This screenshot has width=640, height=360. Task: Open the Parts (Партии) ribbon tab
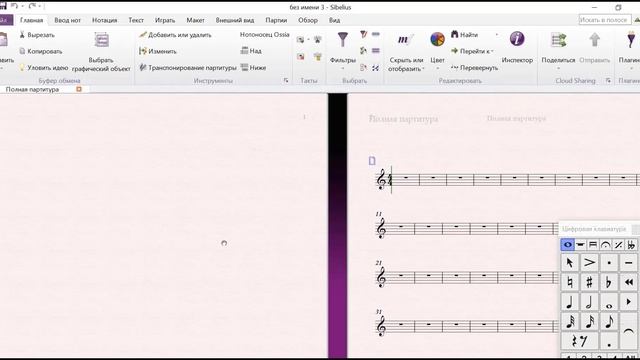pyautogui.click(x=276, y=20)
